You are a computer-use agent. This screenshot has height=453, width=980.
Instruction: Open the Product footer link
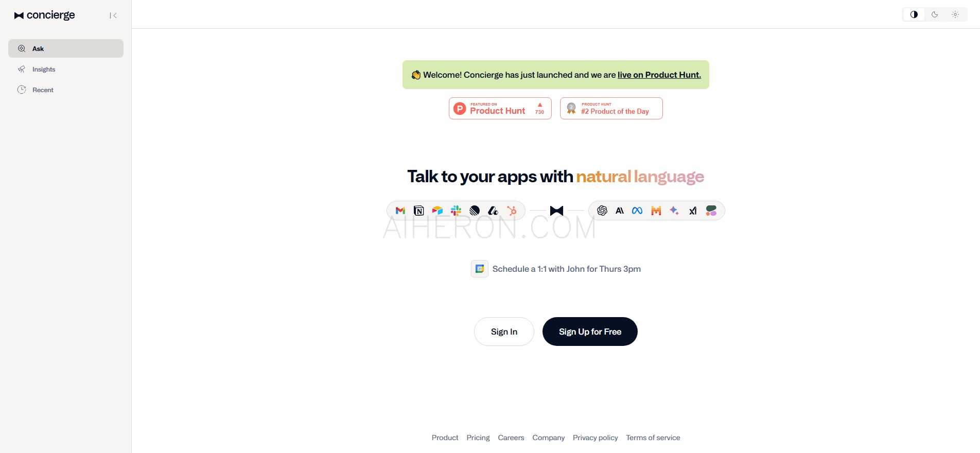click(x=445, y=438)
